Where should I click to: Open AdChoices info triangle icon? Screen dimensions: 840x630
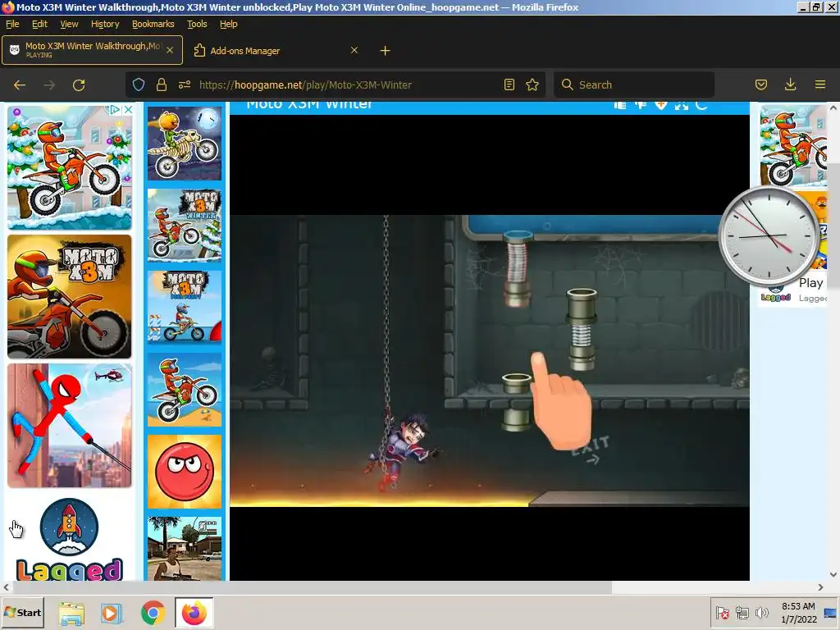[115, 110]
